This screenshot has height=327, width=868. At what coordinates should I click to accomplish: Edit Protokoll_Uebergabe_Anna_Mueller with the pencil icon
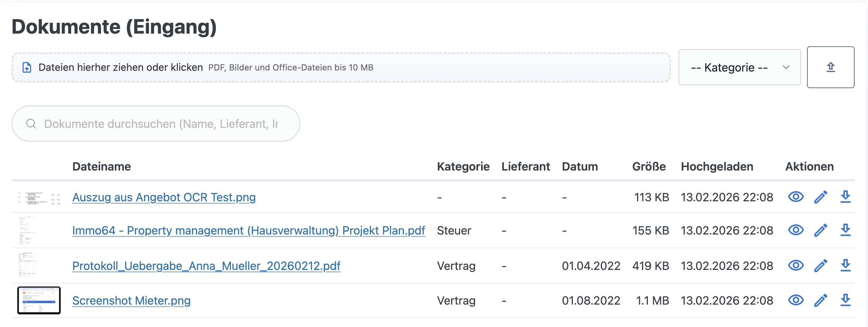tap(821, 266)
